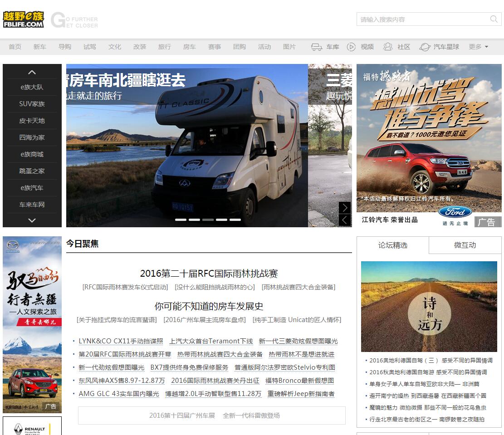504x435 pixels.
Task: Open 改装 navigation item
Action: [140, 47]
